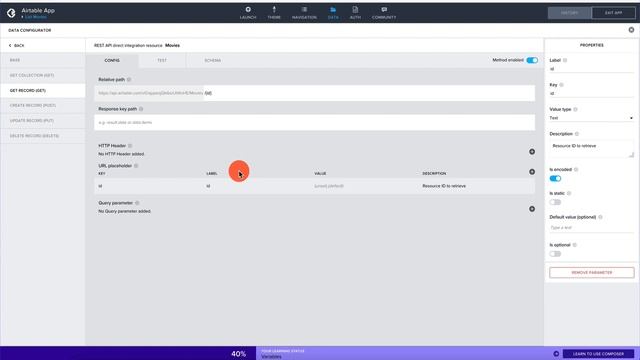Click the Default value text field
Screen dimensions: 640x360
pos(591,227)
